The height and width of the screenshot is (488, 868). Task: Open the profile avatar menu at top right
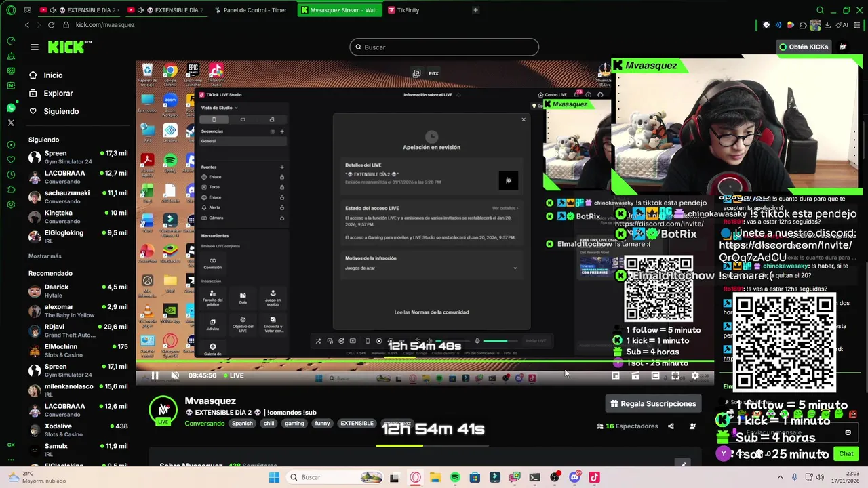click(x=843, y=47)
